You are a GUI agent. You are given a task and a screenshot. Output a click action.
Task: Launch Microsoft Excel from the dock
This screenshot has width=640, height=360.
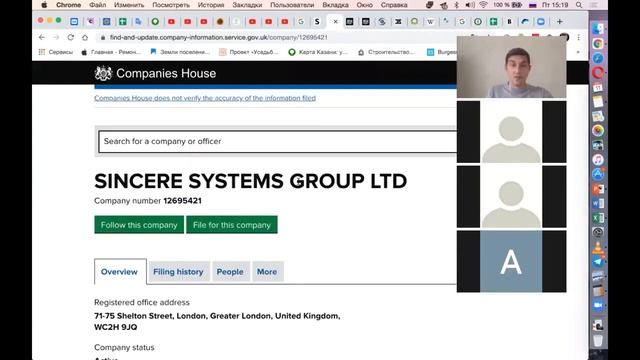pyautogui.click(x=598, y=218)
